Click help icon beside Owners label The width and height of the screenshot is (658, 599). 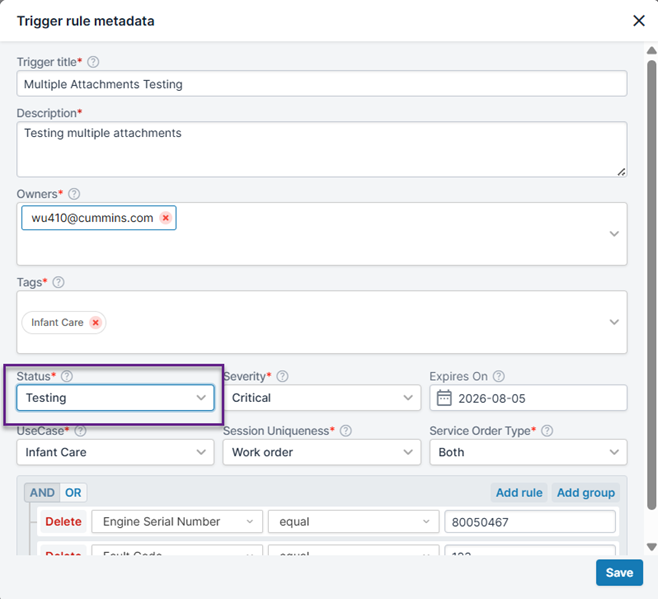pyautogui.click(x=74, y=194)
